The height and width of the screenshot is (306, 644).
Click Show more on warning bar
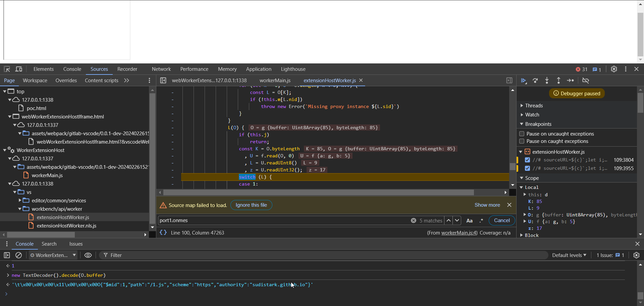[x=487, y=205]
